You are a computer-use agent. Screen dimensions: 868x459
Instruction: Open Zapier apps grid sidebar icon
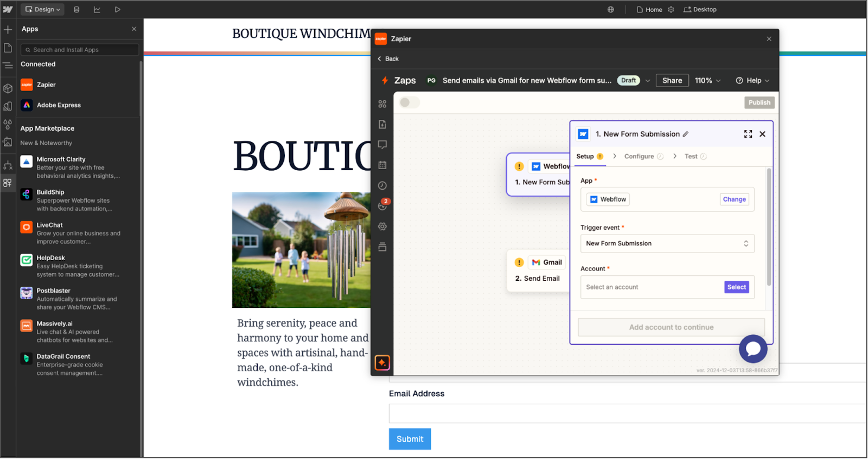[382, 104]
